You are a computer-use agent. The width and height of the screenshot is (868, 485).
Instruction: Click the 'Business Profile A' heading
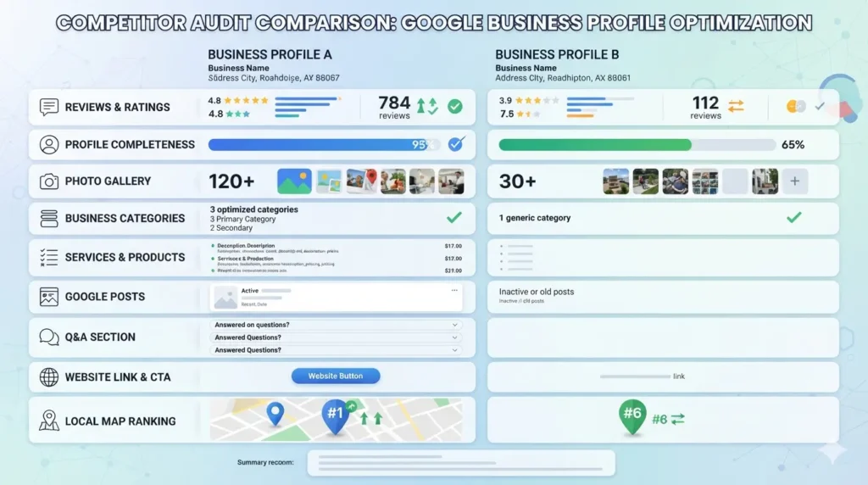270,55
